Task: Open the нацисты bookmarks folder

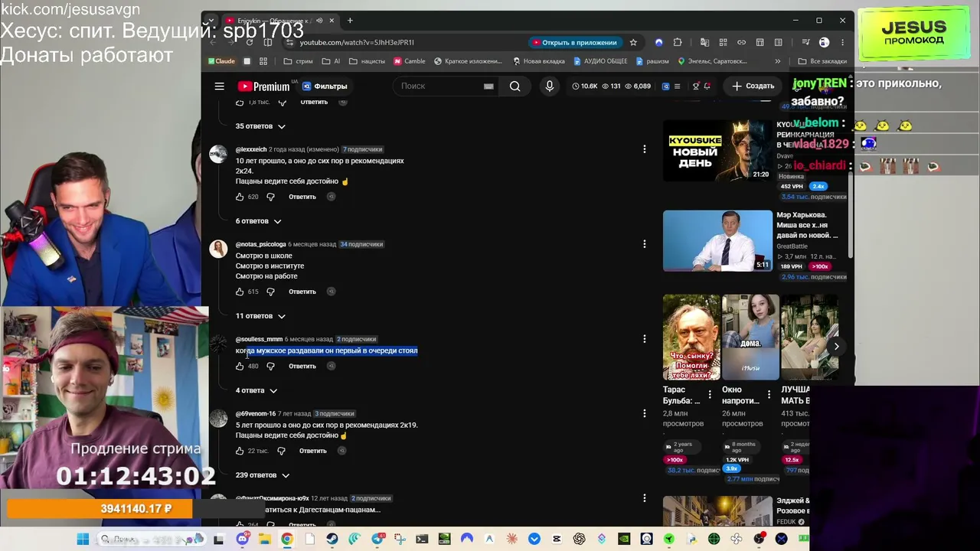Action: coord(367,61)
